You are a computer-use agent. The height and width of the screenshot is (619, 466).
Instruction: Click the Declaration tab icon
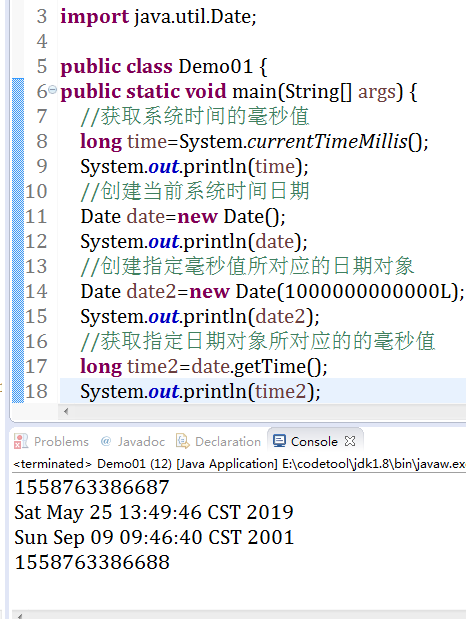[x=182, y=441]
